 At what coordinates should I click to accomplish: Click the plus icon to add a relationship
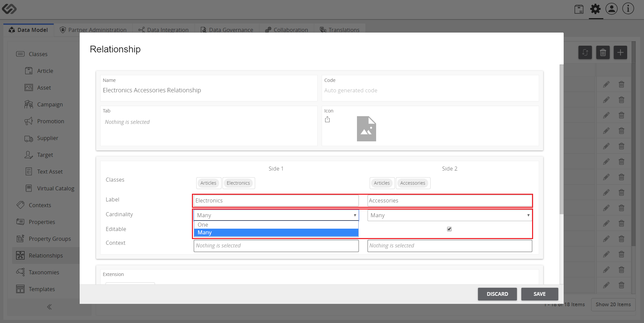click(x=620, y=52)
